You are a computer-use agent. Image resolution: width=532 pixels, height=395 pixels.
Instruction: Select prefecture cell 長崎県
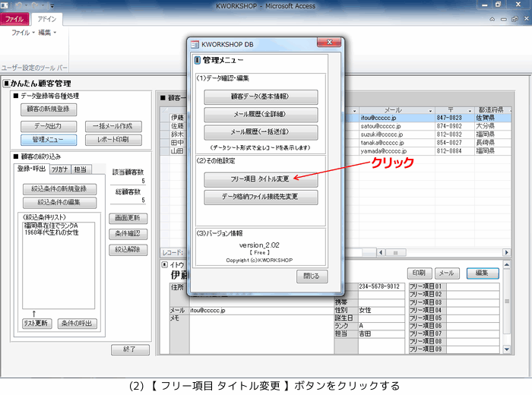tap(492, 143)
